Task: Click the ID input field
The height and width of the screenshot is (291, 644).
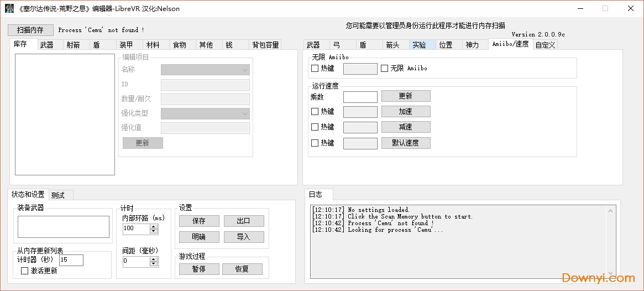Action: (205, 85)
